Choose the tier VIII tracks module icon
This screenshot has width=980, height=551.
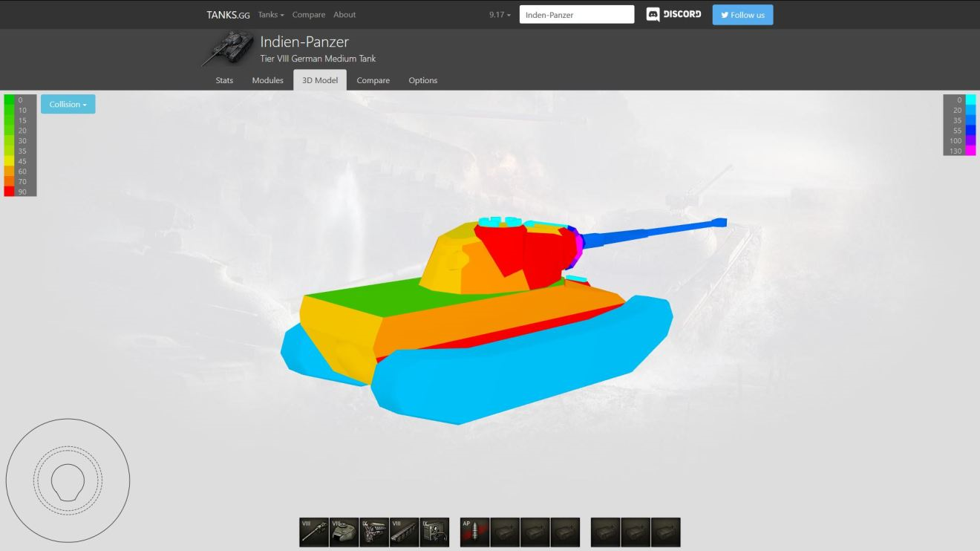click(x=405, y=532)
